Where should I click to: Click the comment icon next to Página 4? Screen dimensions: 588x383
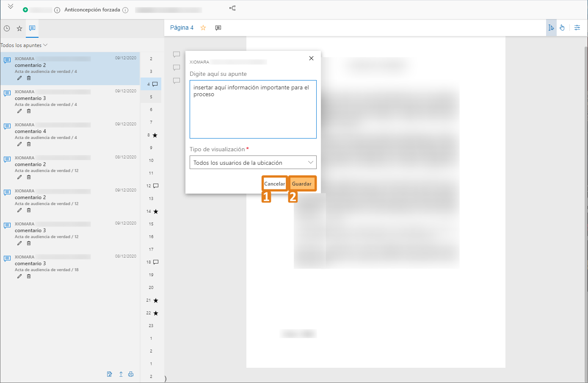(218, 28)
